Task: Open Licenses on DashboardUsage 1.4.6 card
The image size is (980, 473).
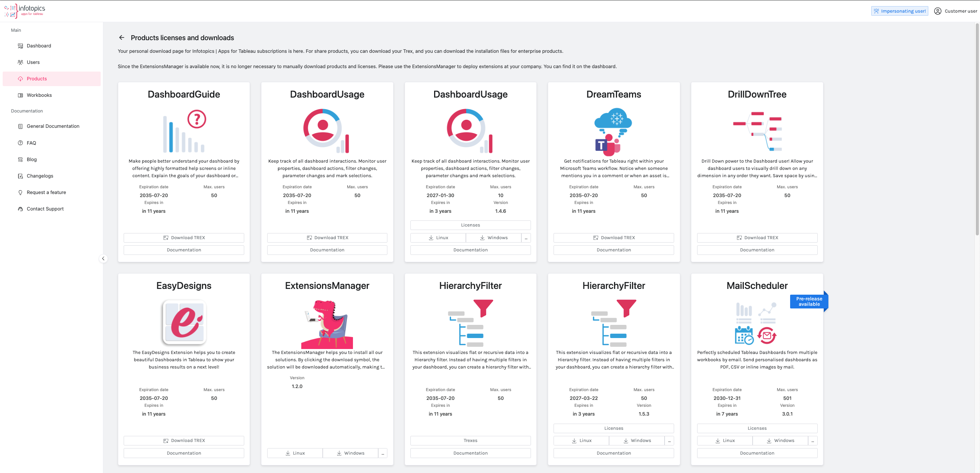Action: point(470,225)
